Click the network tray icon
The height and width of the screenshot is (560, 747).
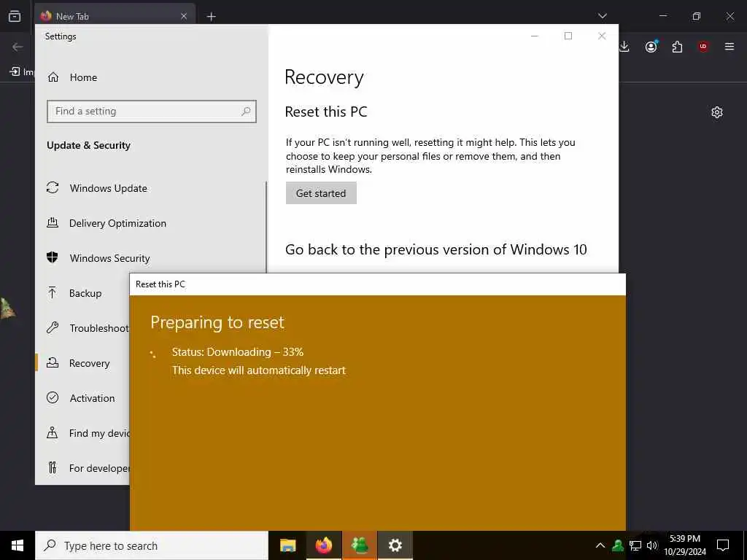pyautogui.click(x=635, y=545)
